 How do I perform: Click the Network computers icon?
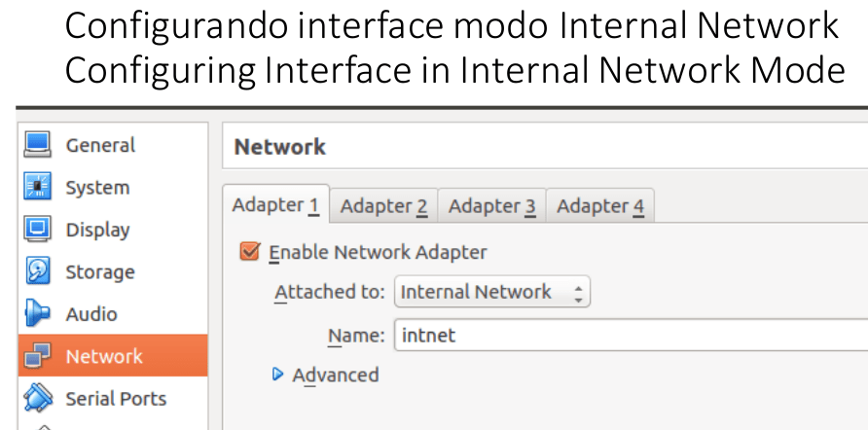point(38,355)
